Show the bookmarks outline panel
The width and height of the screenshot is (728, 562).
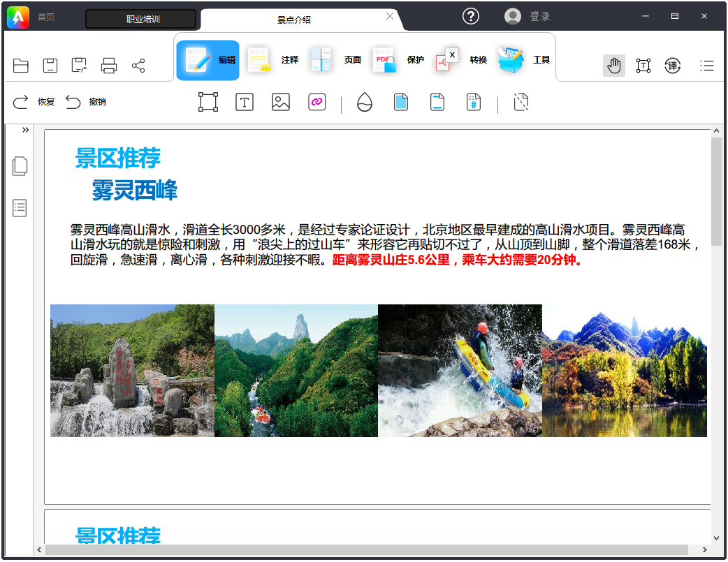[19, 207]
